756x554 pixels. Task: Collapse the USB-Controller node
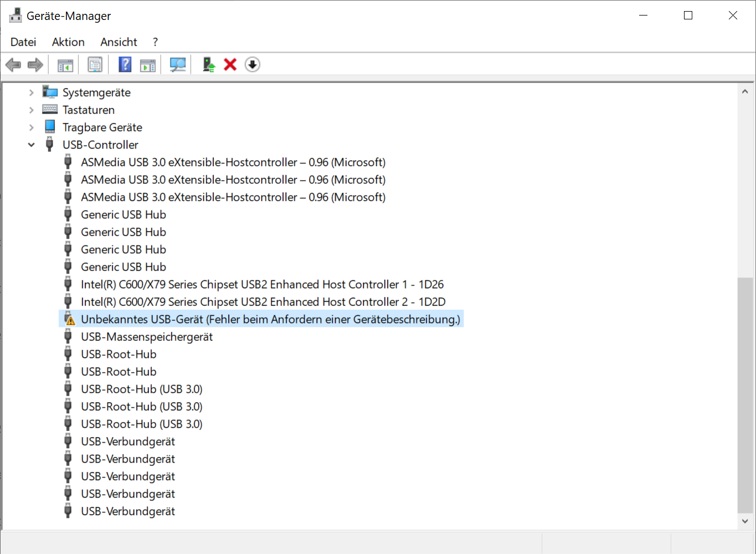[32, 145]
